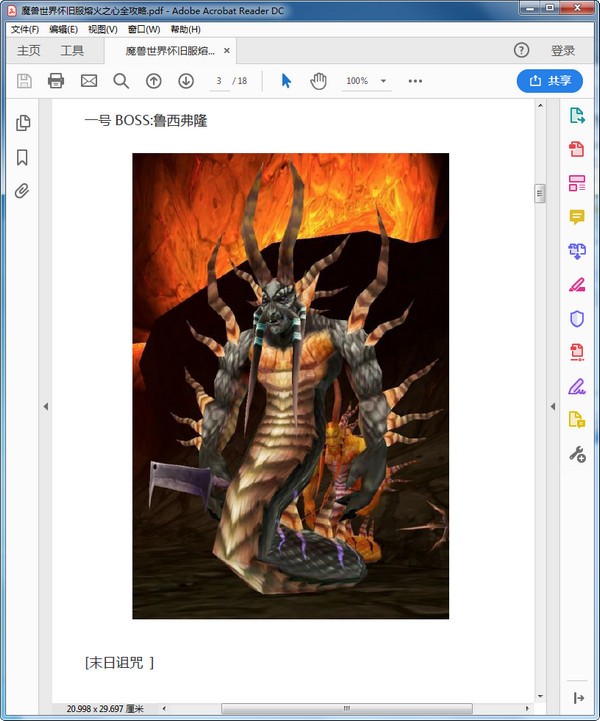Screen dimensions: 600x721
Task: Activate the Hand pan tool
Action: [x=318, y=81]
